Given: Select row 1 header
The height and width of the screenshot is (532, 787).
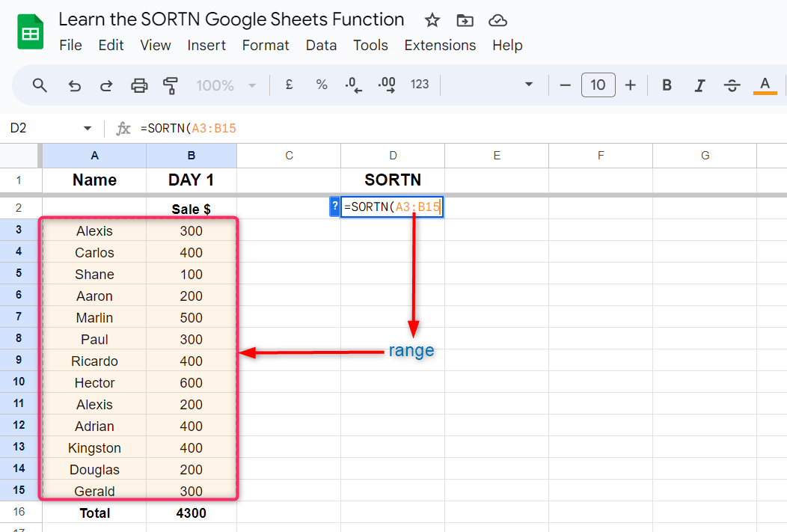Looking at the screenshot, I should click(x=19, y=180).
